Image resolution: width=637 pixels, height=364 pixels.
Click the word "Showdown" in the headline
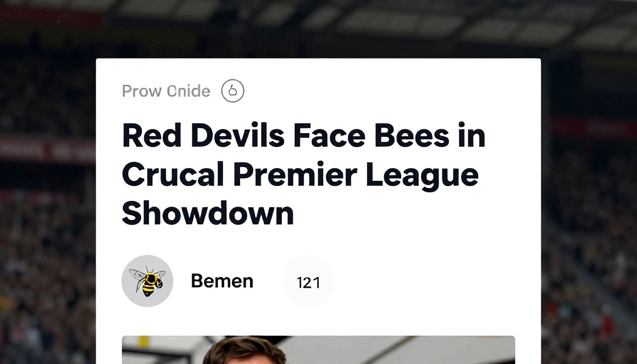(x=208, y=213)
